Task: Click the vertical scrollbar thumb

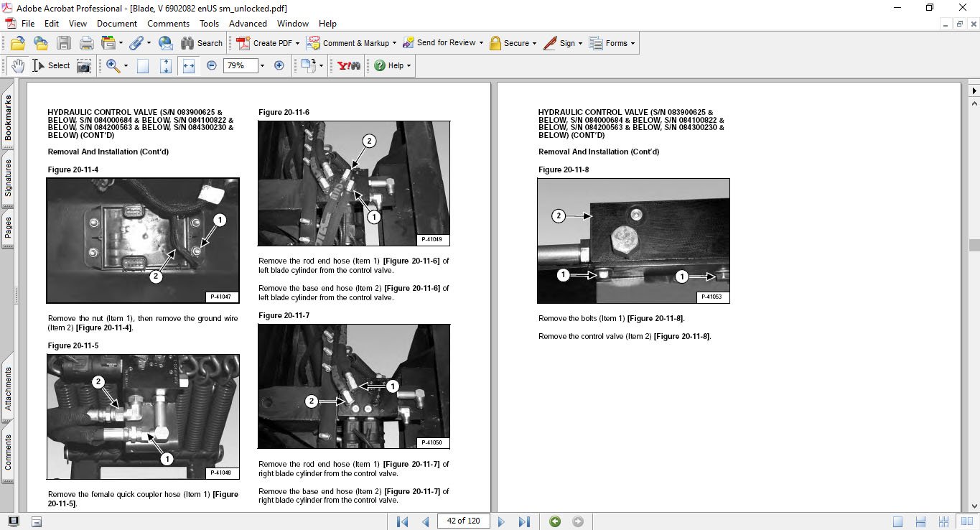Action: point(974,245)
